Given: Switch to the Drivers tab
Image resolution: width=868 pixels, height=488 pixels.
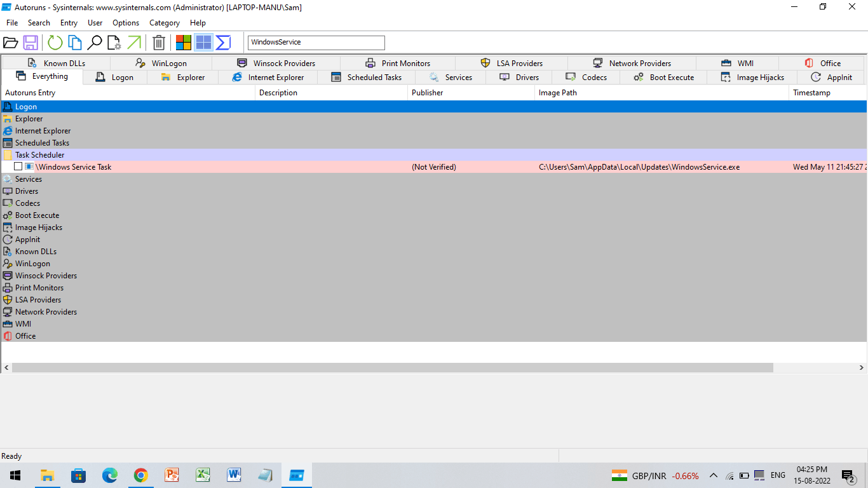Looking at the screenshot, I should tap(519, 78).
